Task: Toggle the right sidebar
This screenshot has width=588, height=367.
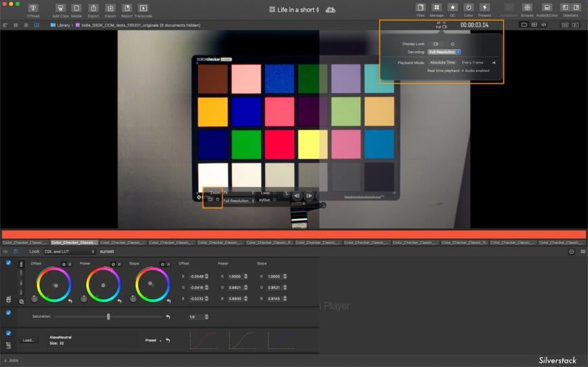Action: (x=576, y=8)
